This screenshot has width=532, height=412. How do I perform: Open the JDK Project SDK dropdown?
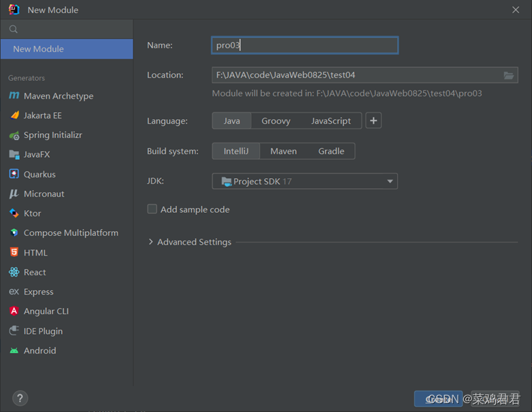click(305, 182)
